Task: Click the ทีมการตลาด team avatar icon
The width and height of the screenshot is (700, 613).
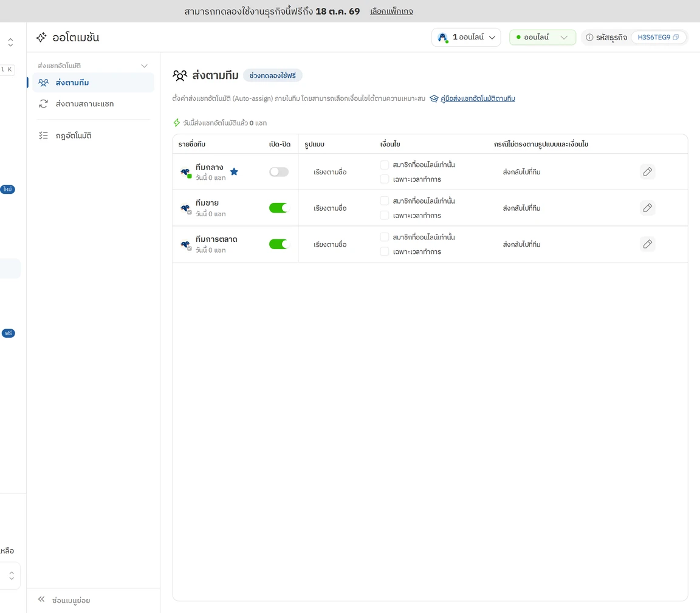Action: click(186, 244)
